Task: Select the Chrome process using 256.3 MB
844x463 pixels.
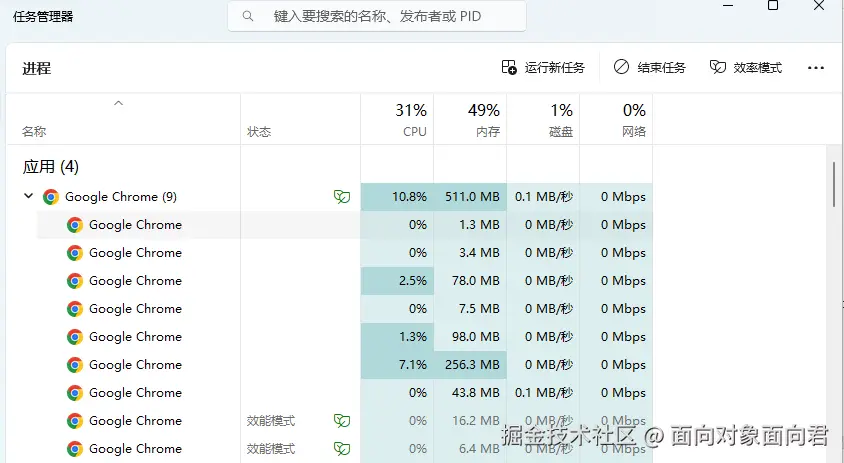Action: (344, 364)
